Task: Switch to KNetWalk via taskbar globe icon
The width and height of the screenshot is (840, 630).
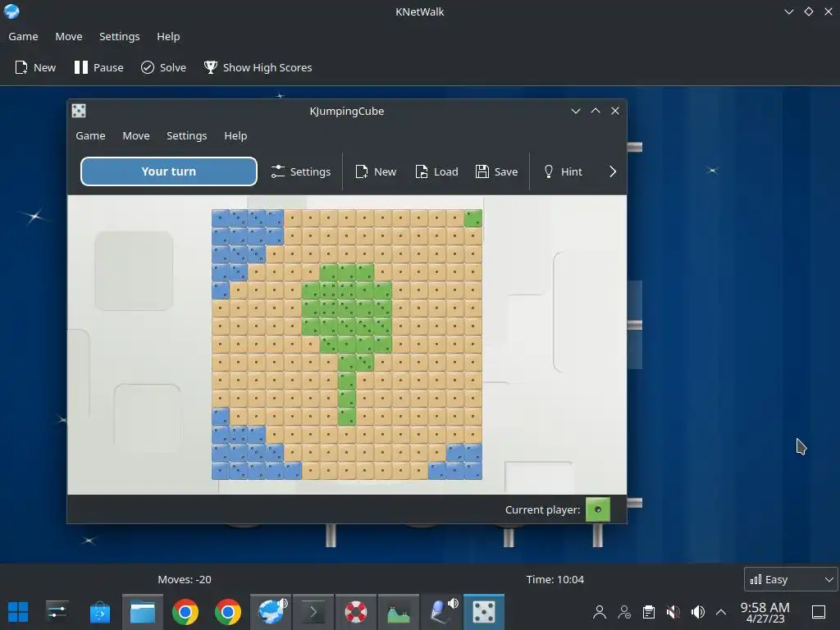Action: point(271,612)
